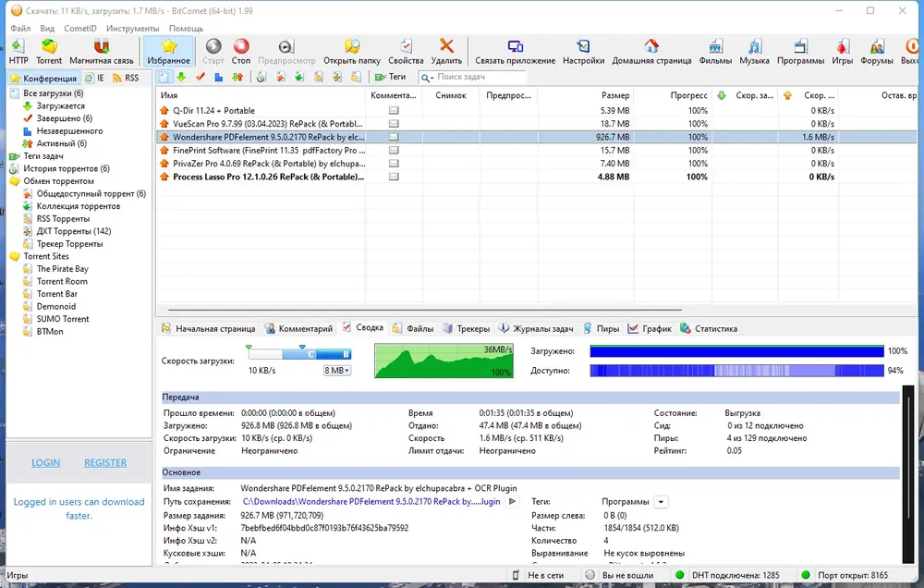The height and width of the screenshot is (588, 924).
Task: Click the Предпросмотр preview toolbar icon
Action: pyautogui.click(x=286, y=51)
